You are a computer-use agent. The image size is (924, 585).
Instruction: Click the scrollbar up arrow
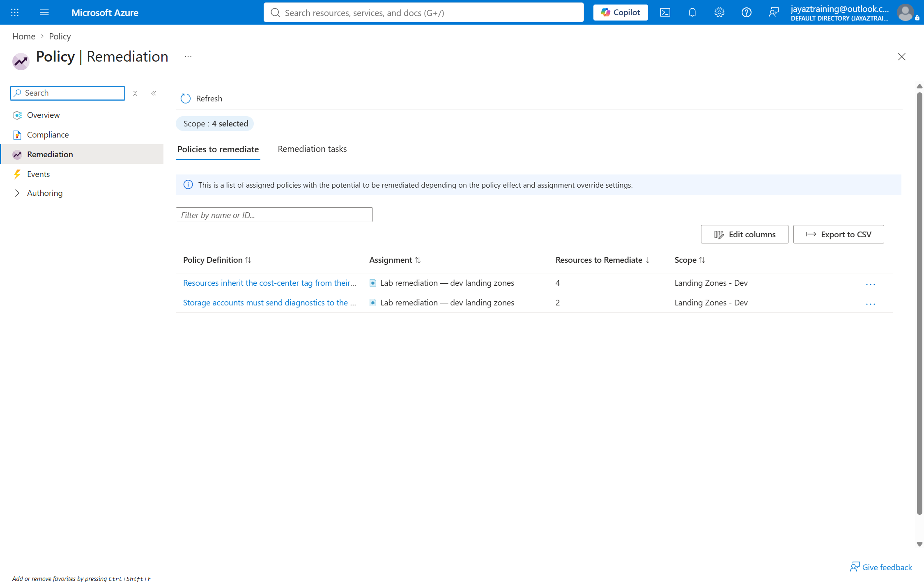coord(919,86)
